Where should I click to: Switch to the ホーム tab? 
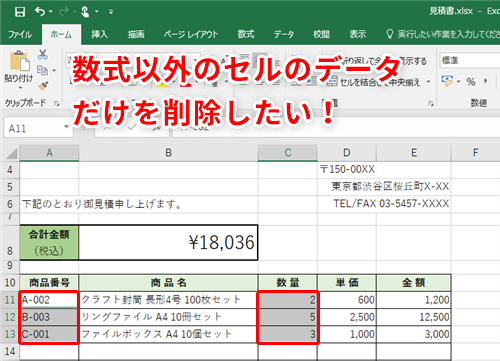61,34
